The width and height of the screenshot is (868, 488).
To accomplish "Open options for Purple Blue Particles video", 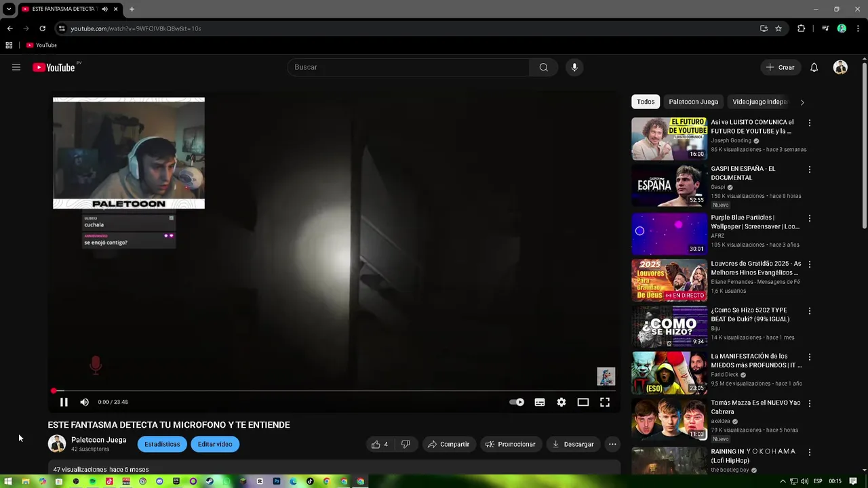I will 809,218.
